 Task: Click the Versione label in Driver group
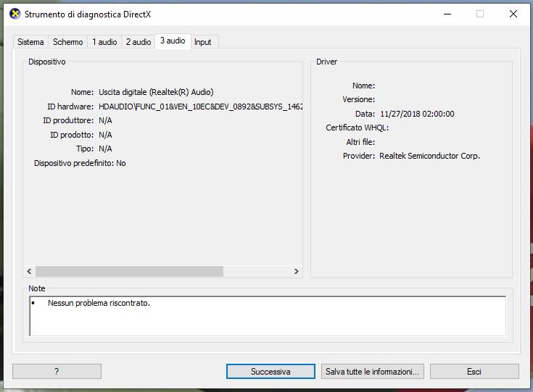click(359, 99)
